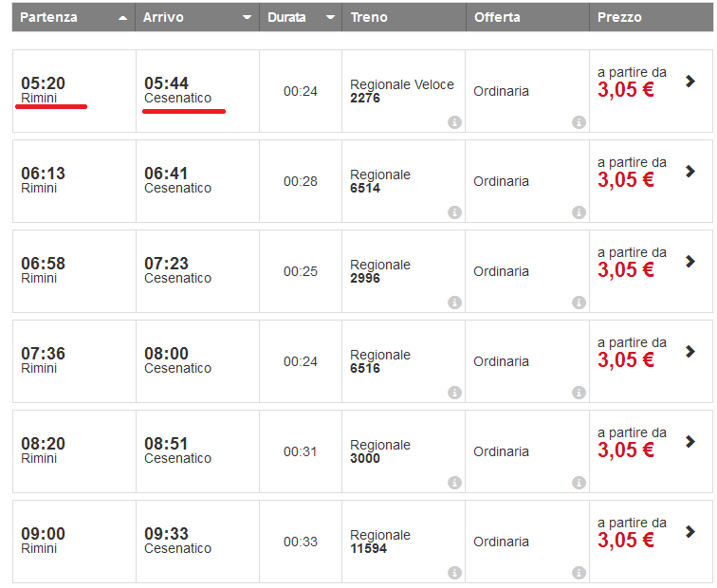
Task: Expand the 06:13 departure row chevron
Action: 690,172
